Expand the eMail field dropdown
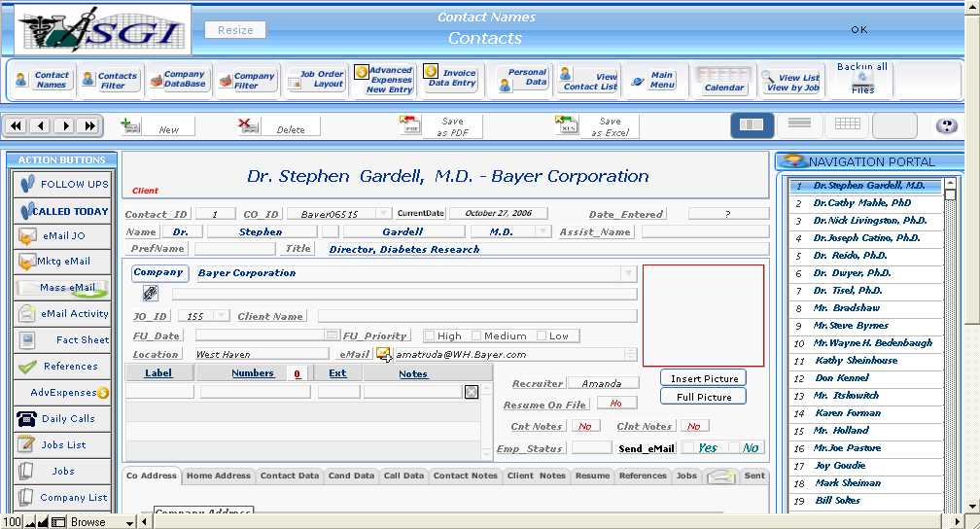 pyautogui.click(x=630, y=355)
